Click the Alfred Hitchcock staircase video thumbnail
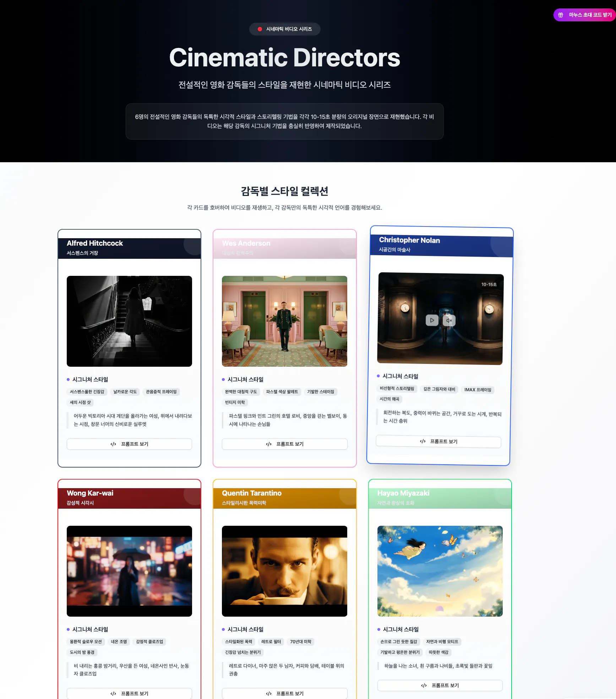This screenshot has width=616, height=699. (x=129, y=321)
